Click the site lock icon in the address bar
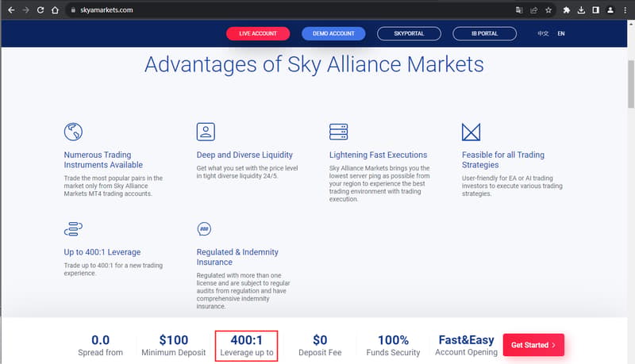The height and width of the screenshot is (364, 635). click(x=73, y=10)
